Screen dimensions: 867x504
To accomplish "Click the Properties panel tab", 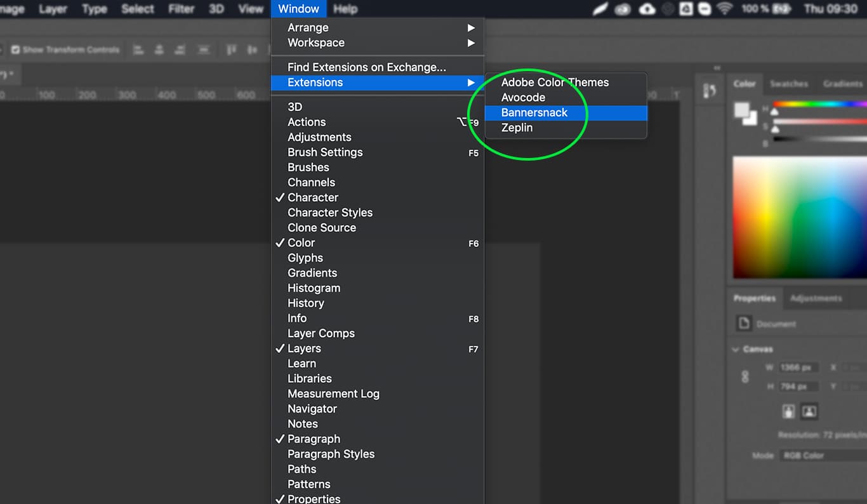I will 755,298.
